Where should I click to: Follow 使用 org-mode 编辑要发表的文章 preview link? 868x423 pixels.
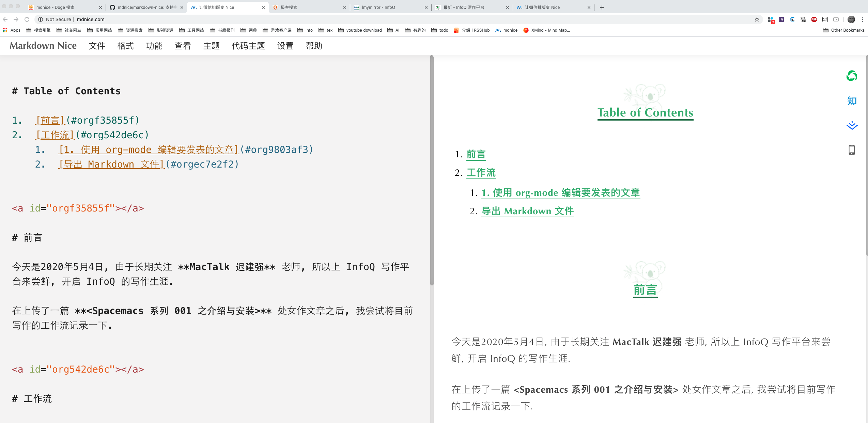tap(561, 193)
